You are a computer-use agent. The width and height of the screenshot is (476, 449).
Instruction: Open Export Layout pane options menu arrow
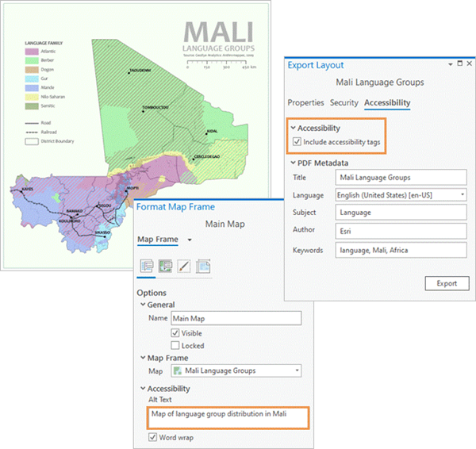451,64
